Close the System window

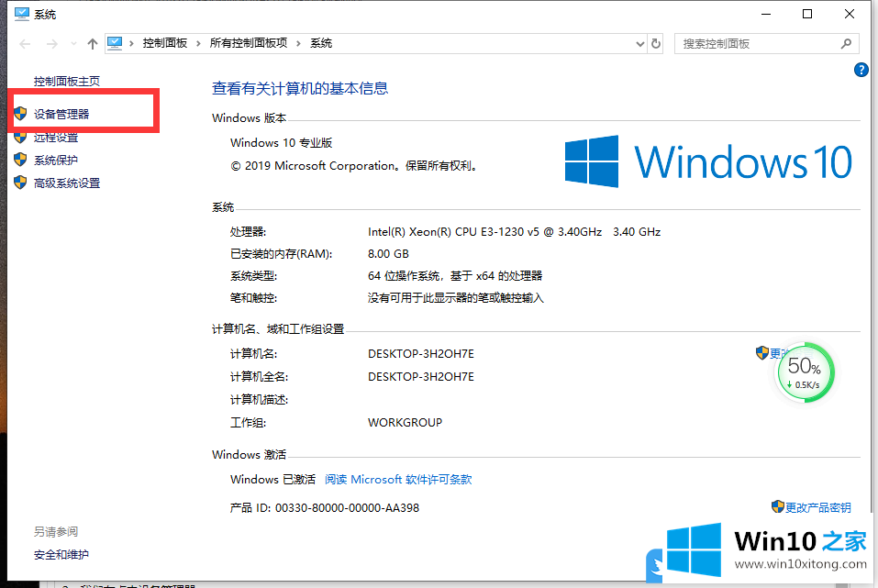pos(850,14)
